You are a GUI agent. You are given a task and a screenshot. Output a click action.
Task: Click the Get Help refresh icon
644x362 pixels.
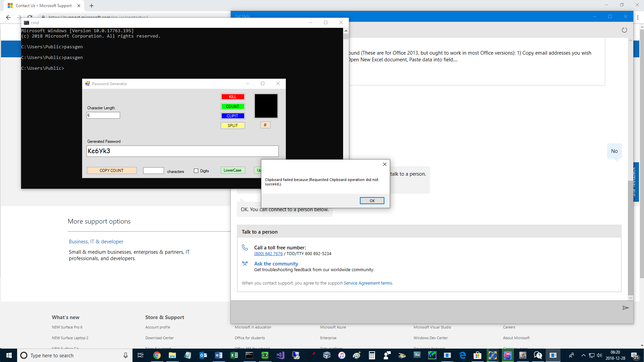(624, 30)
